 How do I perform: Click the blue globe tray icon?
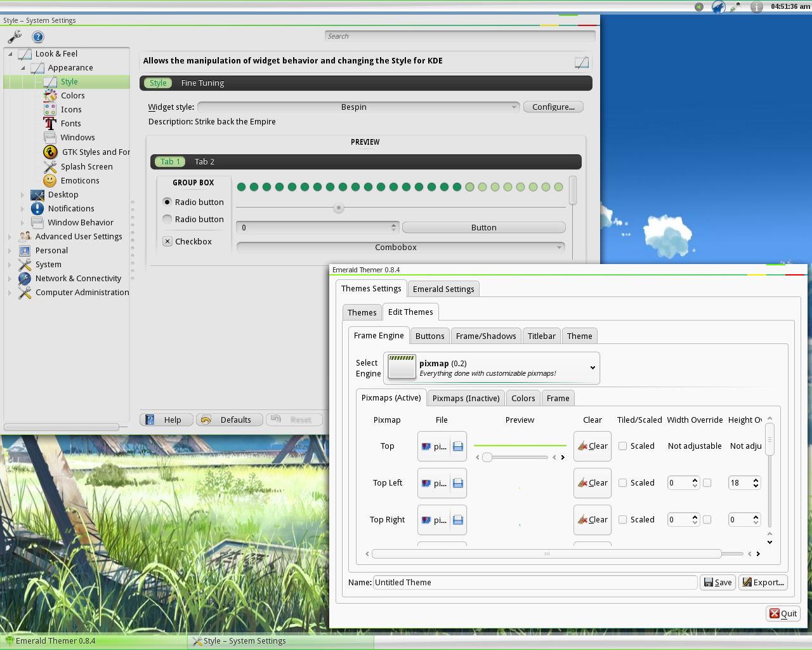718,7
